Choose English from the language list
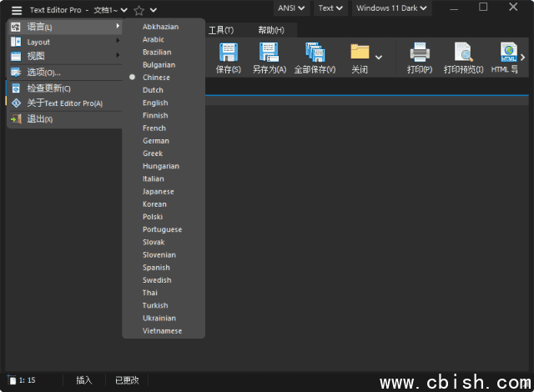 point(155,103)
